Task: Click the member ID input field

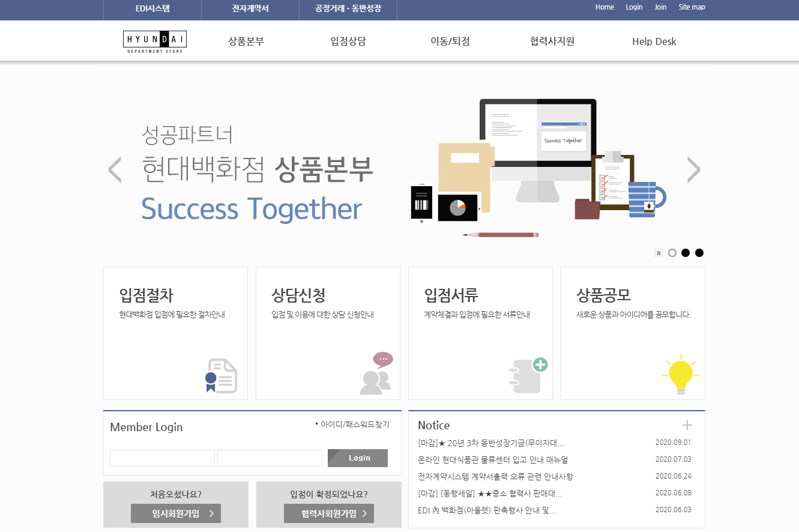Action: 162,458
